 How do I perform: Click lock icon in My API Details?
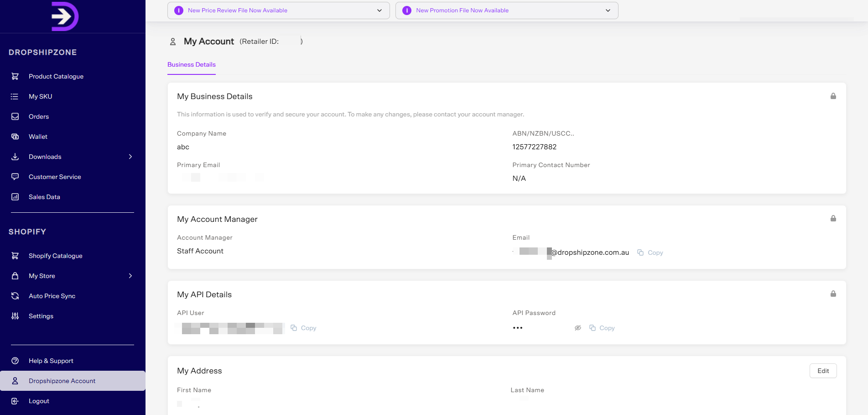coord(833,294)
